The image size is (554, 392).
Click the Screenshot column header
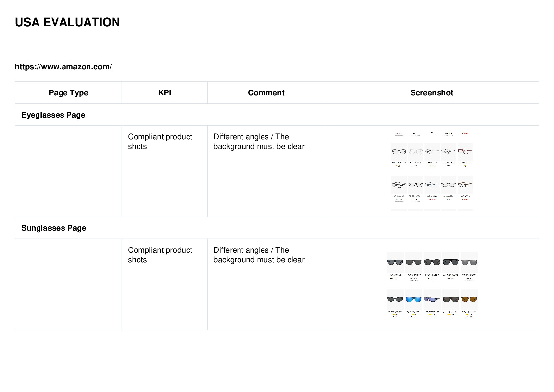point(432,93)
